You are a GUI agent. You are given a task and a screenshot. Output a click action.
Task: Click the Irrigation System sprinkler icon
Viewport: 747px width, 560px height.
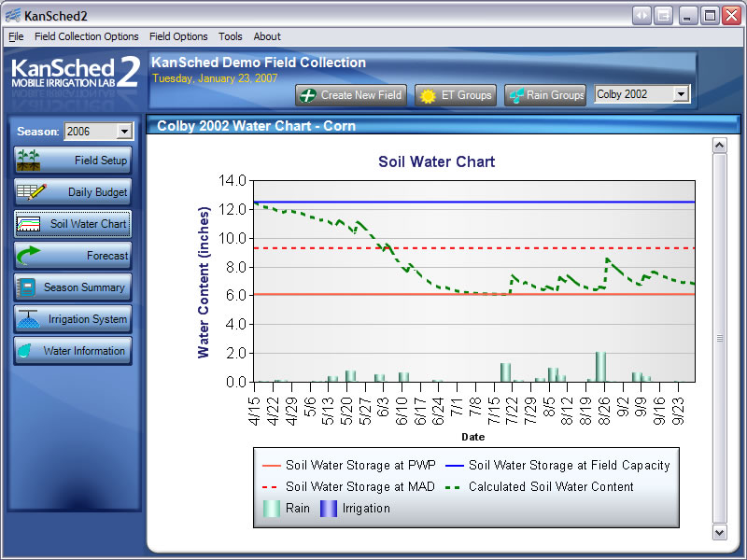(28, 319)
